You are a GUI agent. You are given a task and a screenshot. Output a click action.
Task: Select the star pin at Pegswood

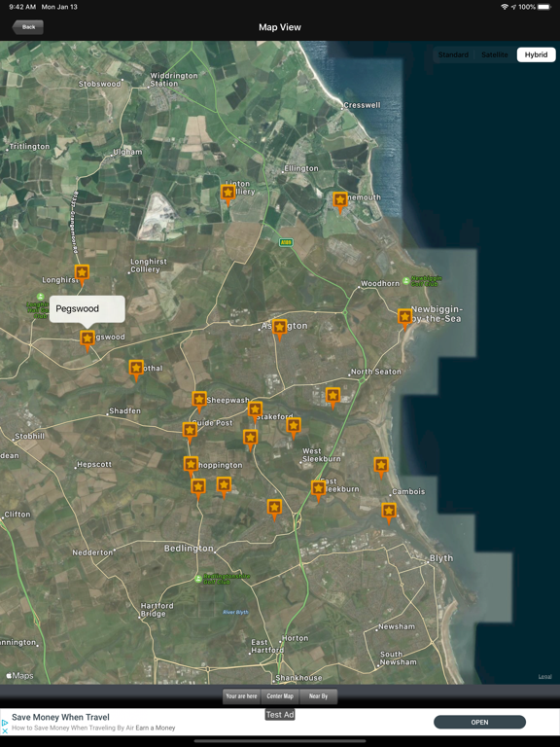click(x=87, y=340)
